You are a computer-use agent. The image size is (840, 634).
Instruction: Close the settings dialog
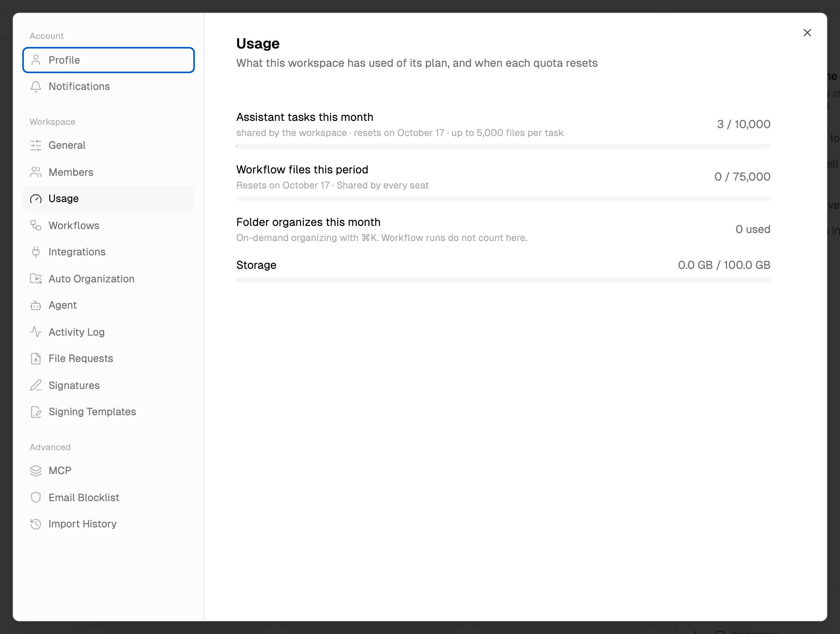[x=807, y=33]
